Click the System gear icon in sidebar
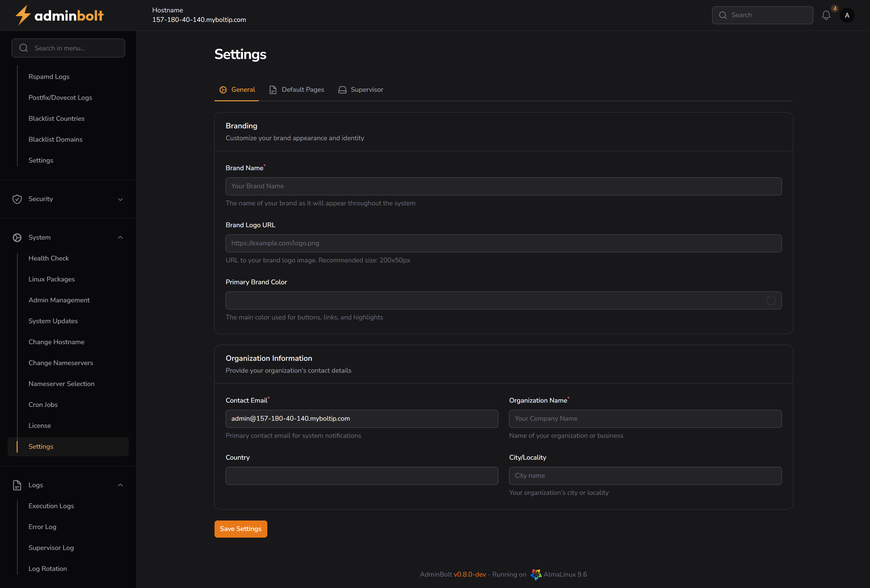Image resolution: width=870 pixels, height=588 pixels. [17, 237]
